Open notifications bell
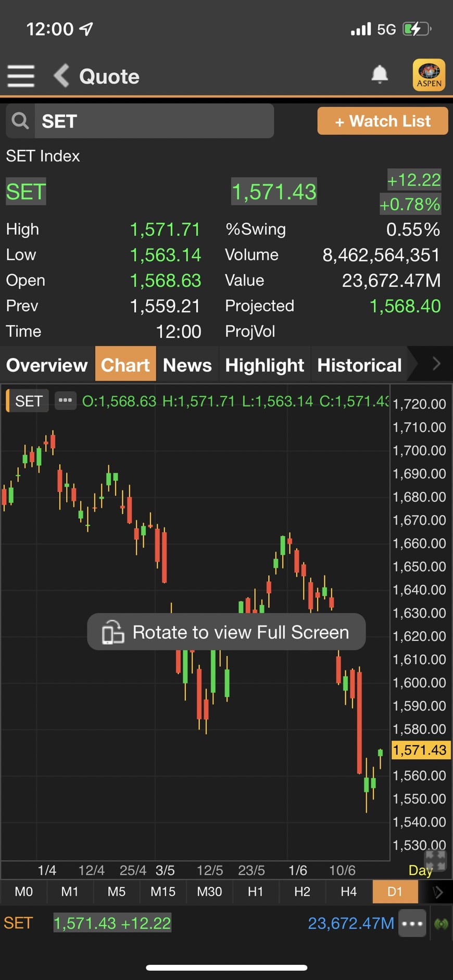The height and width of the screenshot is (980, 453). (x=380, y=75)
